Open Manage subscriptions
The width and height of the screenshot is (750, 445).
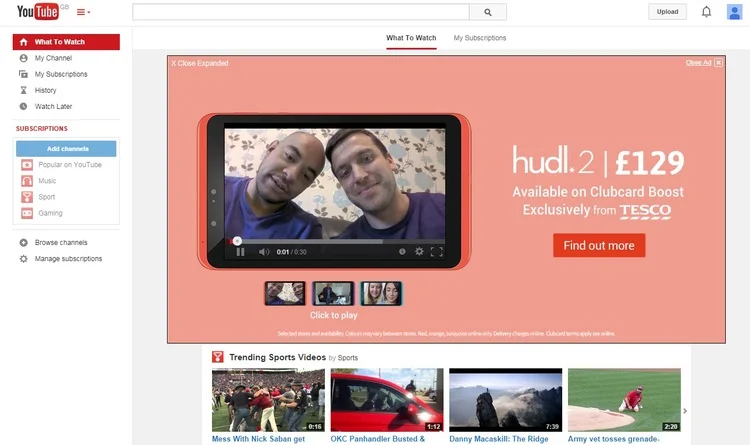click(68, 258)
